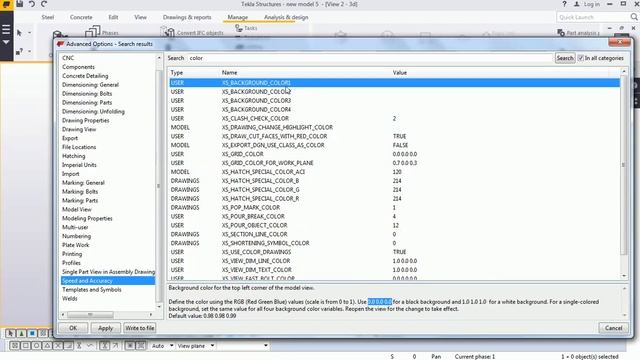
Task: Click the Write to file button
Action: point(140,328)
